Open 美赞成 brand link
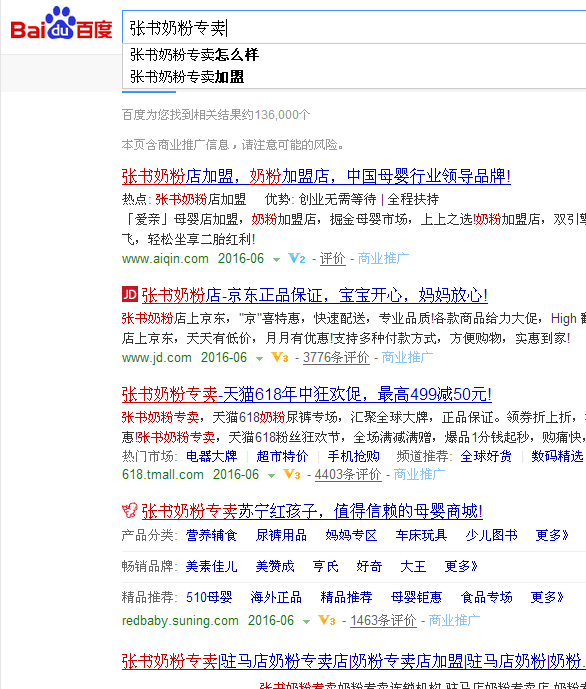The image size is (586, 689). pos(275,566)
